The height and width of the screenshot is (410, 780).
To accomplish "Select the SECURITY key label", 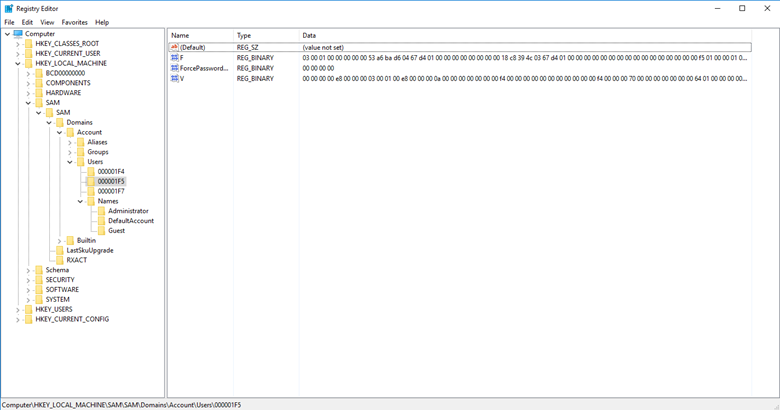I will (x=60, y=280).
